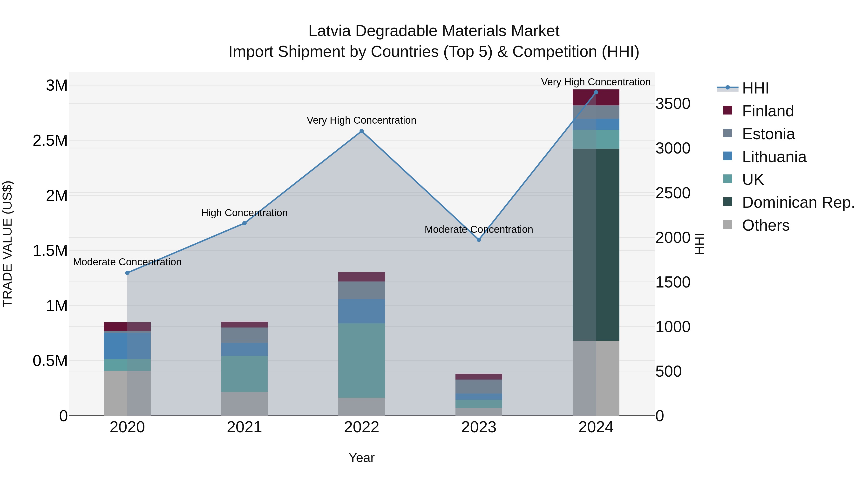Click the Others legend color swatch
Image resolution: width=868 pixels, height=488 pixels.
coord(727,224)
